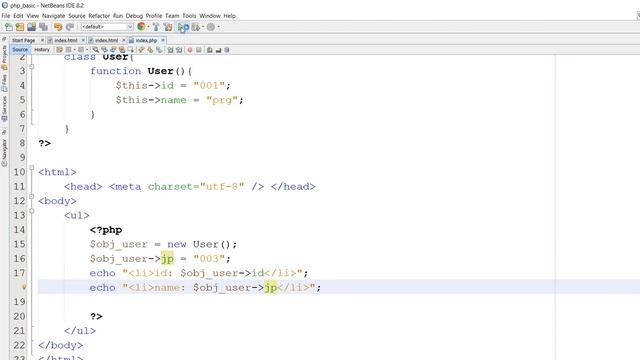Close the Start Page tab

click(x=42, y=40)
